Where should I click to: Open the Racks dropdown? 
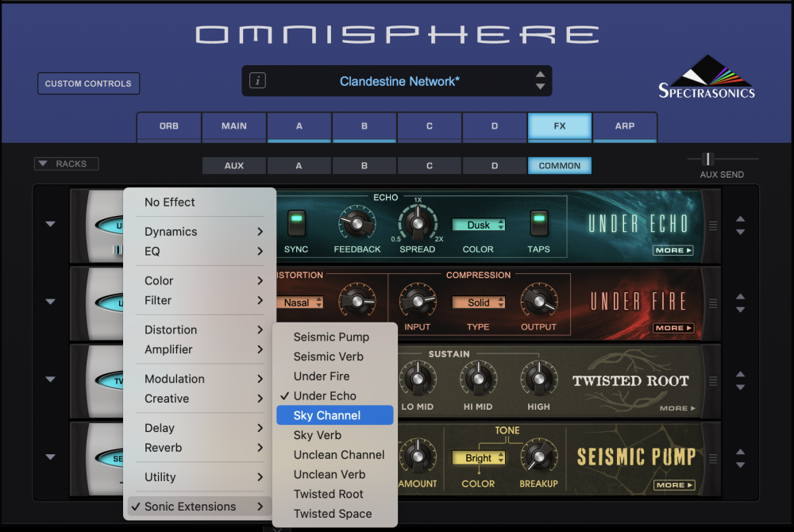(x=67, y=164)
